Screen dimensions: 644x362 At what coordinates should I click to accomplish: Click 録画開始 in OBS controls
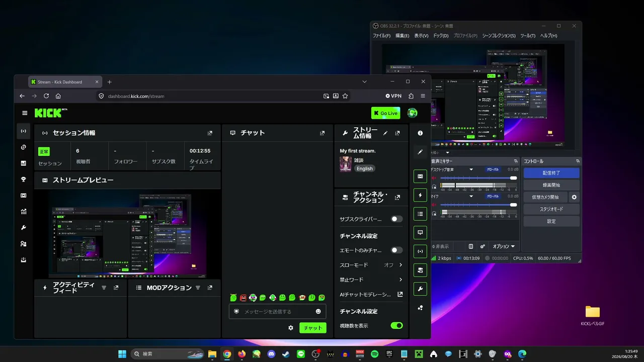[x=551, y=185]
